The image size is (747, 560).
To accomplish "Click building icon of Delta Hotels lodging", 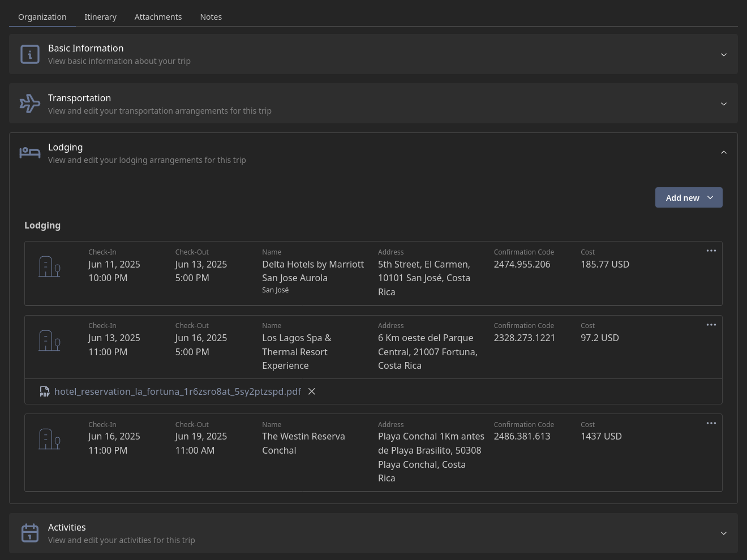I will tap(49, 266).
